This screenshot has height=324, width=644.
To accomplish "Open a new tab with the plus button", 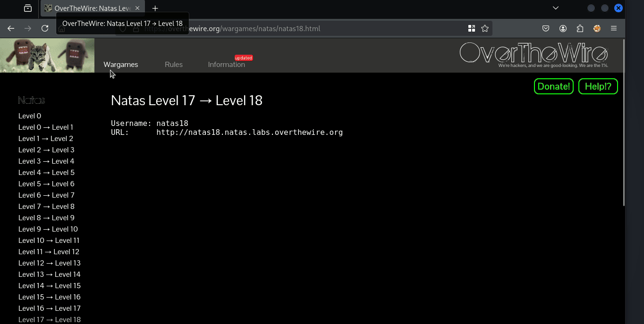I will pyautogui.click(x=155, y=8).
